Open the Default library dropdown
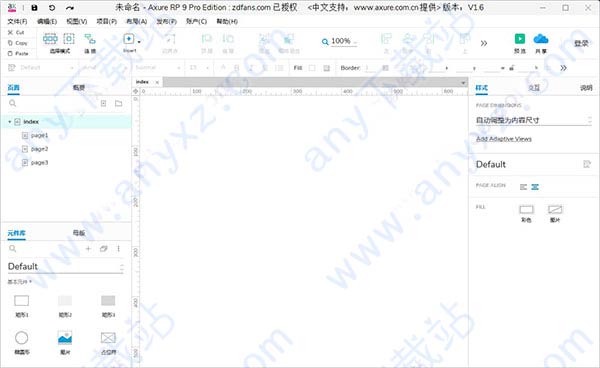 click(66, 267)
